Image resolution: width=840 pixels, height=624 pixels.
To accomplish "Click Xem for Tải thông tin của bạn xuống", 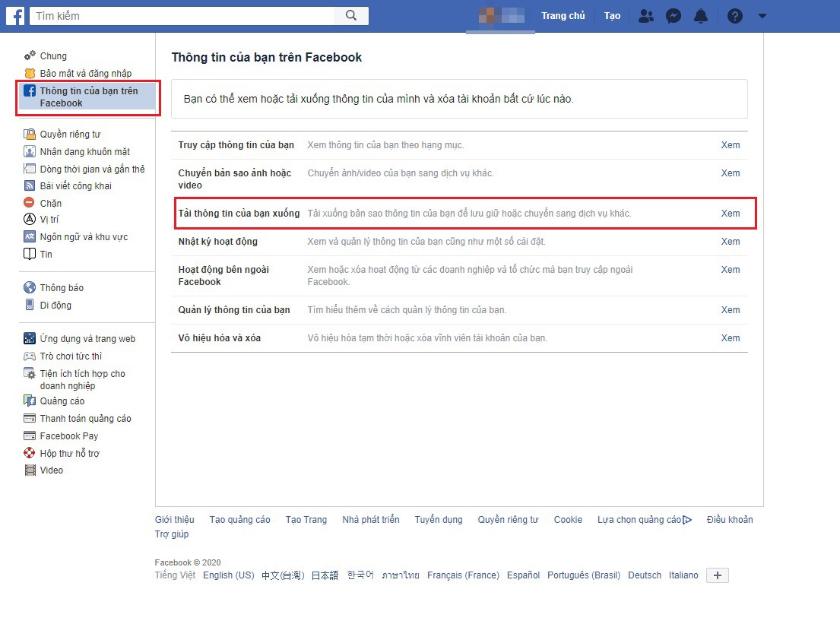I will (731, 213).
